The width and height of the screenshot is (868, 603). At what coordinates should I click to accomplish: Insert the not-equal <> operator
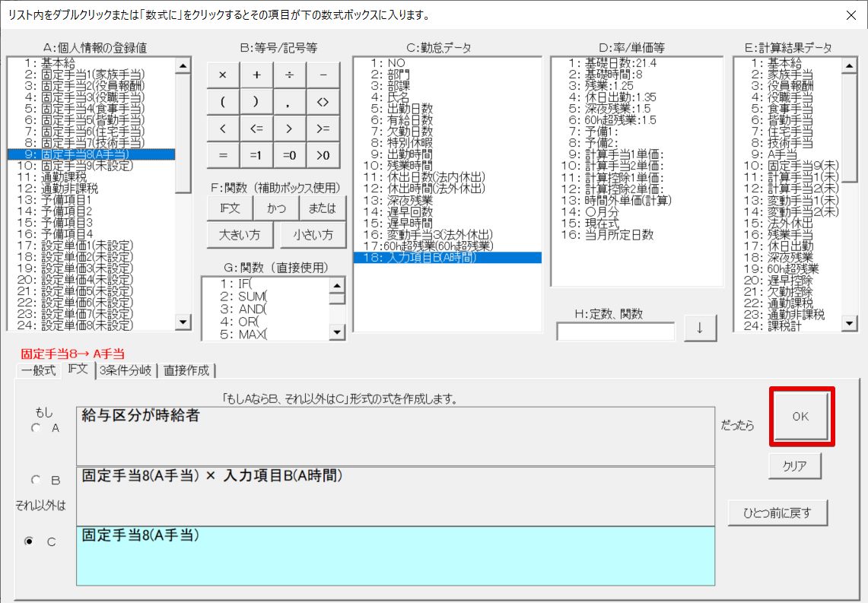pyautogui.click(x=323, y=102)
